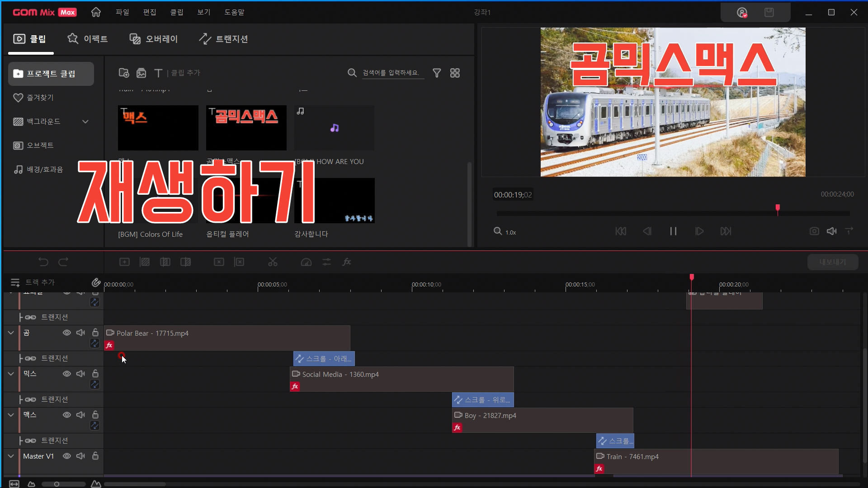Hide the 믹스 track visibility
This screenshot has width=868, height=488.
pos(67,374)
